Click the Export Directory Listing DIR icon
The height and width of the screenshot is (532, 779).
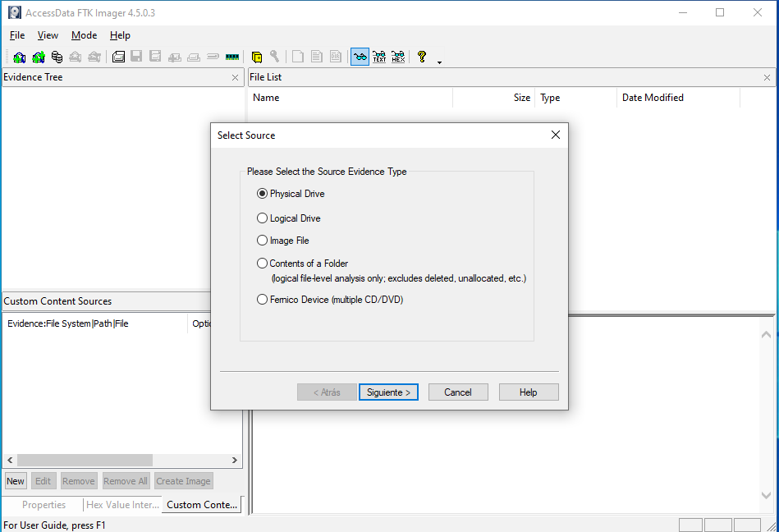pos(336,57)
